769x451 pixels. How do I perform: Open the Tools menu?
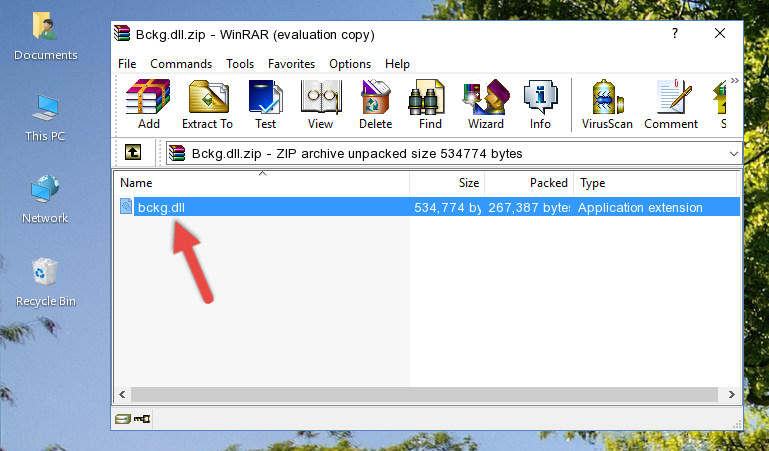(x=240, y=64)
